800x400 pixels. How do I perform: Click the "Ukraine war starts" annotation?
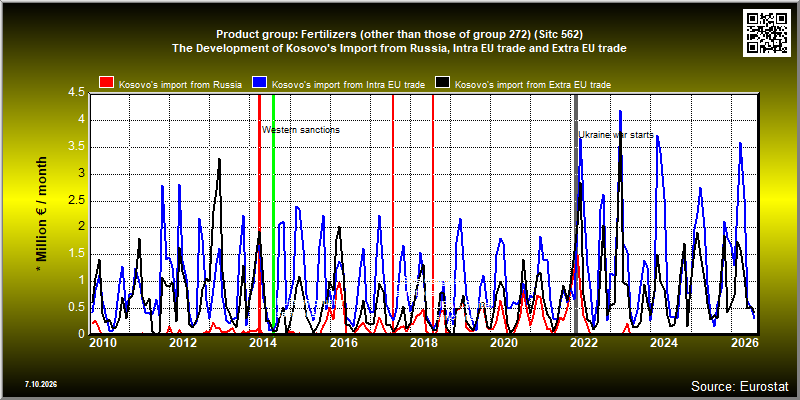pos(616,135)
